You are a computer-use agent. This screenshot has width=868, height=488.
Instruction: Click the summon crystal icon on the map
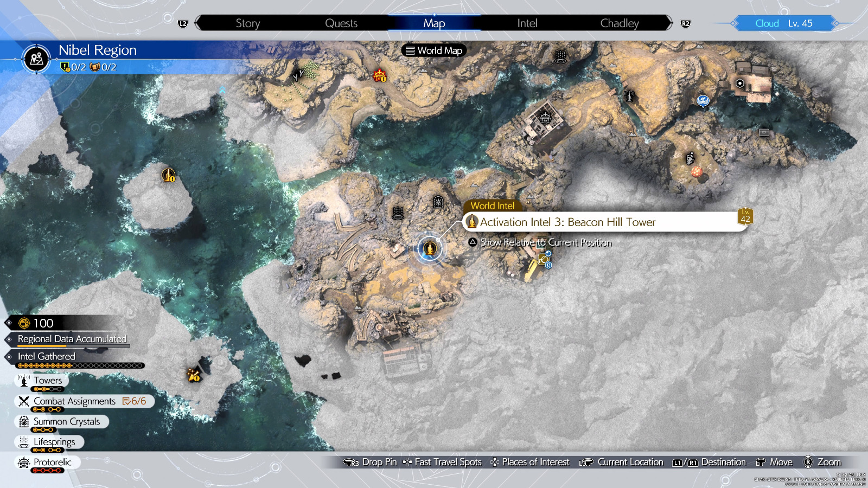pyautogui.click(x=438, y=202)
